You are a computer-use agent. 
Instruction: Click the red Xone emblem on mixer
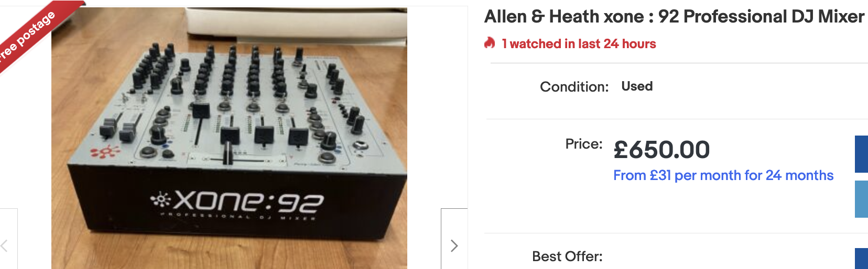(x=105, y=152)
